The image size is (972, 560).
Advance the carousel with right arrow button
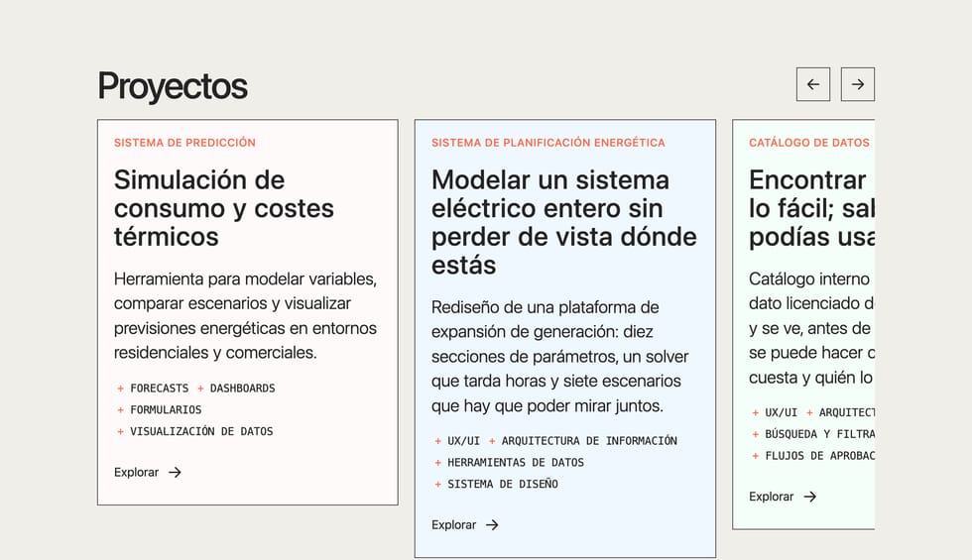pyautogui.click(x=857, y=84)
